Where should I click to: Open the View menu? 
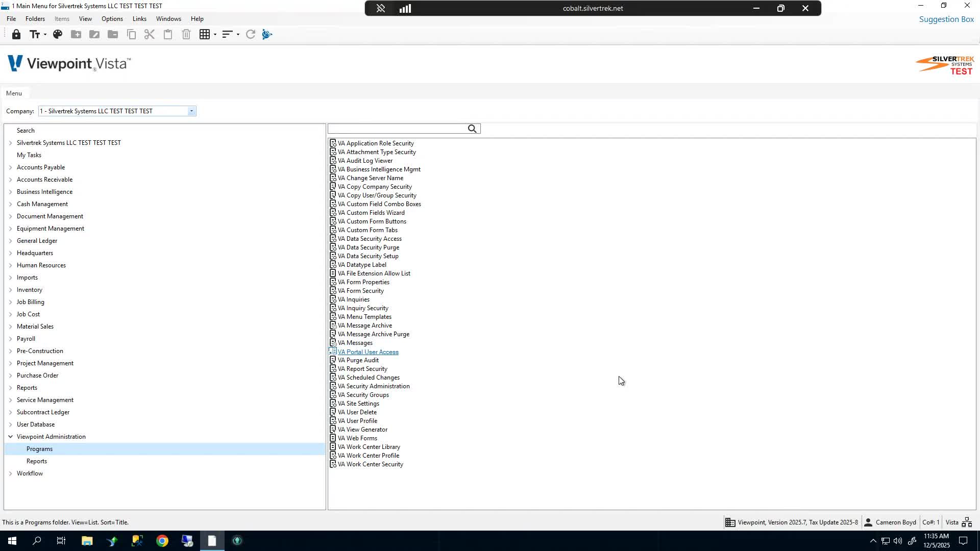coord(85,19)
